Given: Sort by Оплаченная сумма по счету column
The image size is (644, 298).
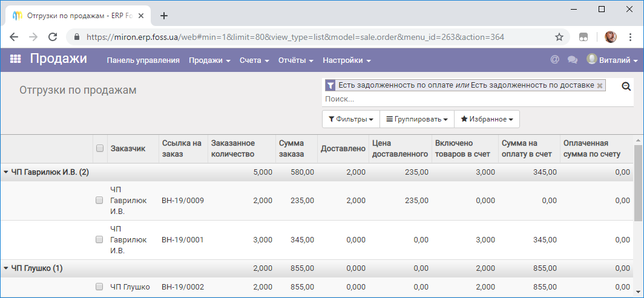Looking at the screenshot, I should pos(596,148).
